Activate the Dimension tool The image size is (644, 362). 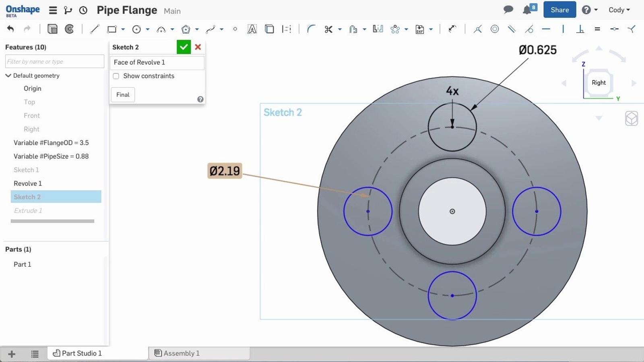point(452,29)
